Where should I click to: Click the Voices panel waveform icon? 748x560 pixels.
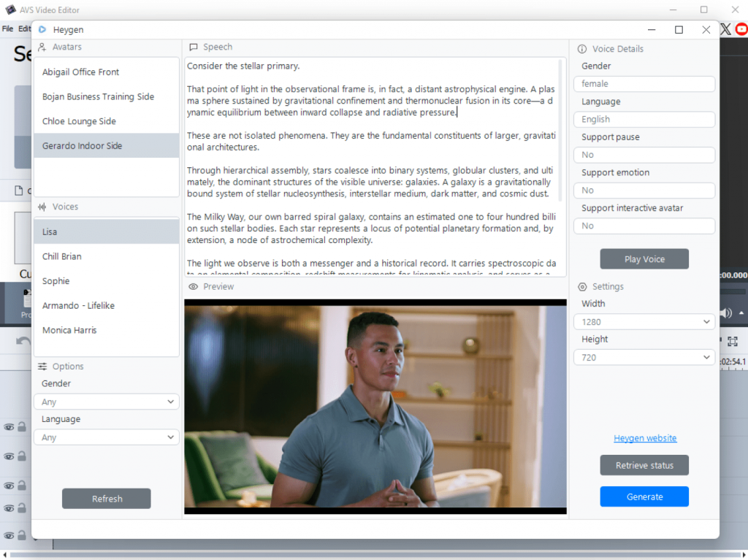[x=42, y=207]
